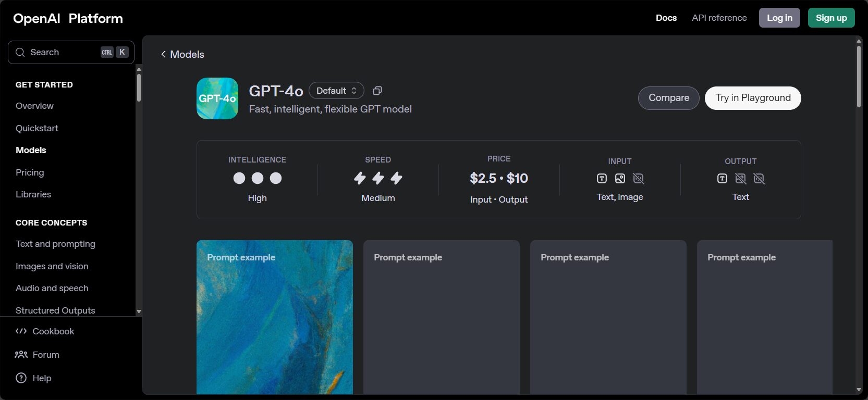Click the High intelligence label
Image resolution: width=868 pixels, height=400 pixels.
pos(257,198)
